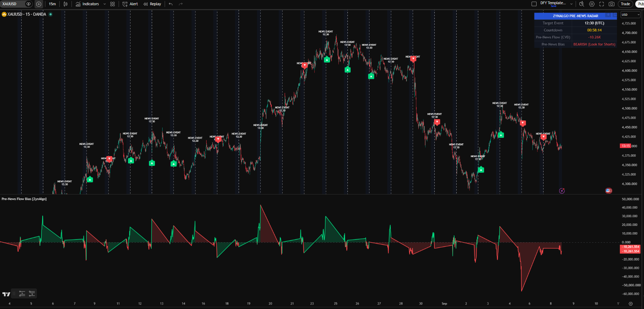The height and width of the screenshot is (309, 644).
Task: Change chart type via candlestick icon
Action: point(66,4)
